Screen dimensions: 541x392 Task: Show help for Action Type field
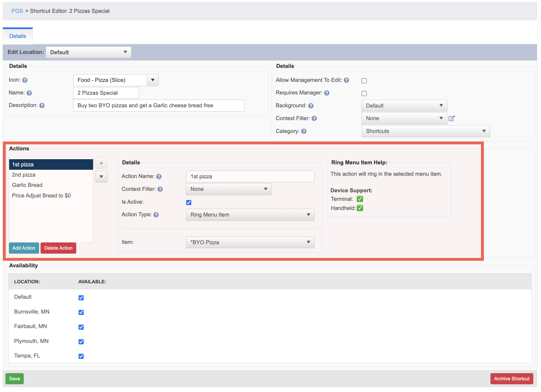(x=156, y=215)
